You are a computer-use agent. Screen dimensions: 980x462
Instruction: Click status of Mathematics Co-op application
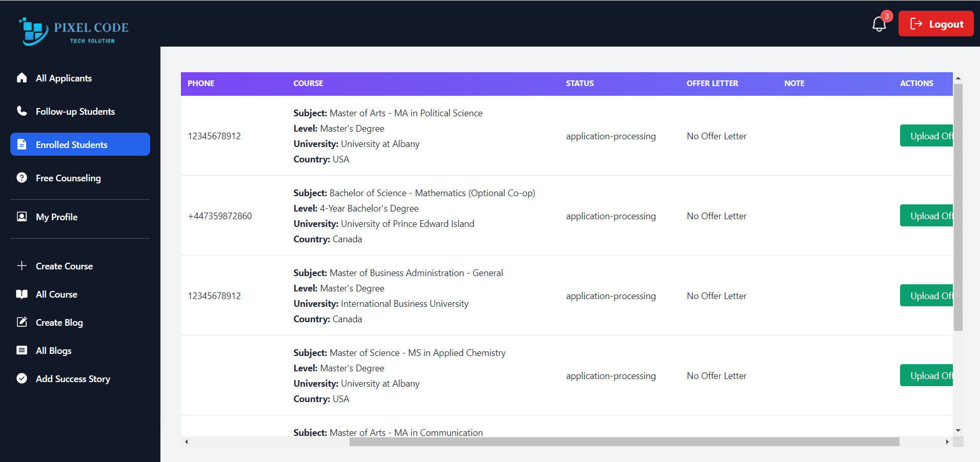coord(611,216)
